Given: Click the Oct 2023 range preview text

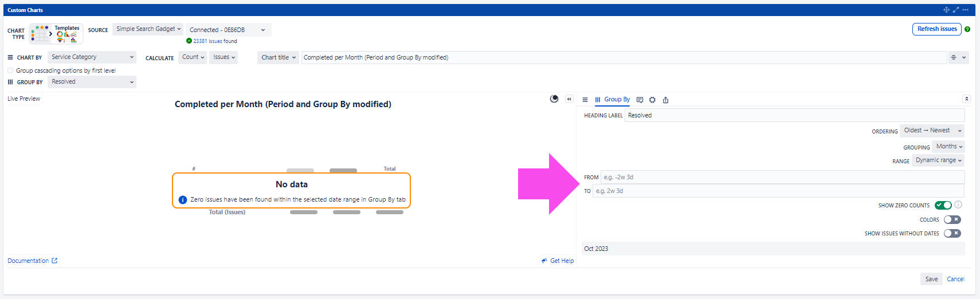Looking at the screenshot, I should point(596,249).
